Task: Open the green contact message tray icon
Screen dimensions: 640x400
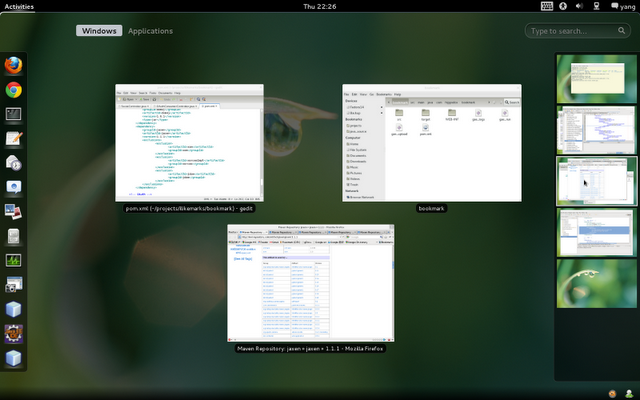Action: point(629,393)
